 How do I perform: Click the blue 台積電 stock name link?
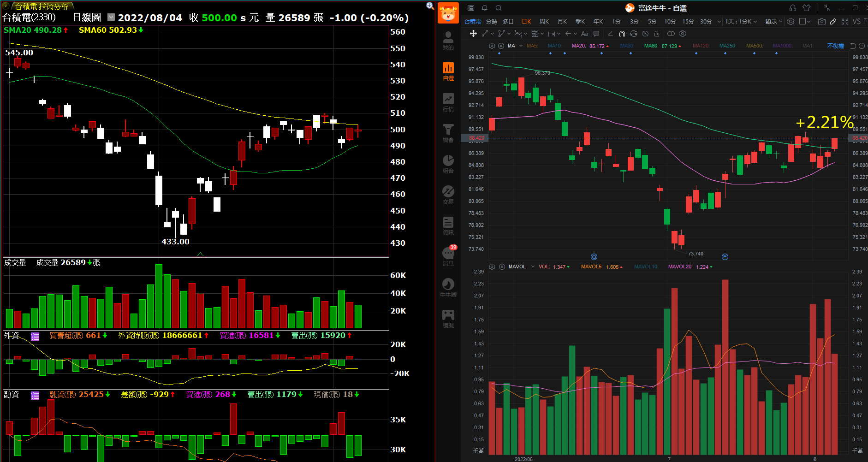pos(473,21)
